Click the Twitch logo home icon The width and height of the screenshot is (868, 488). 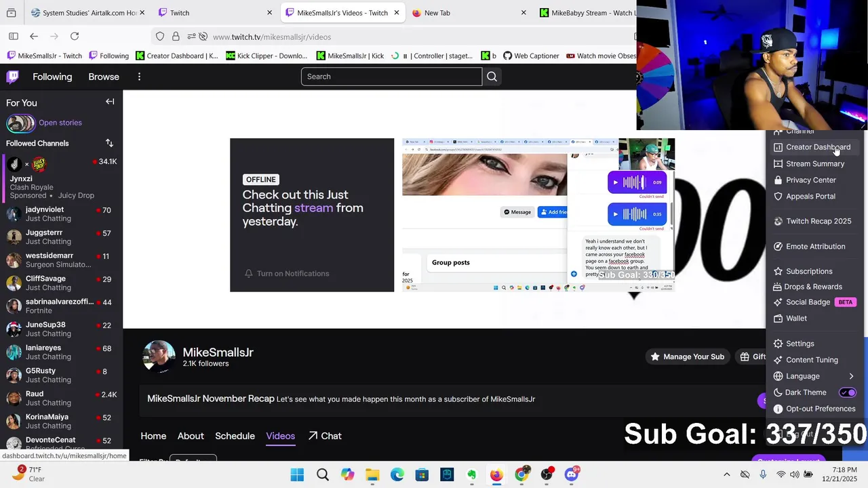[12, 77]
